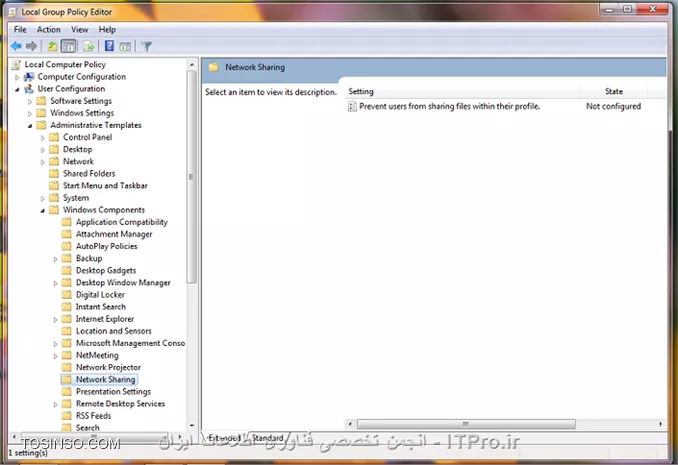Select Attachment Manager tree item

point(114,234)
